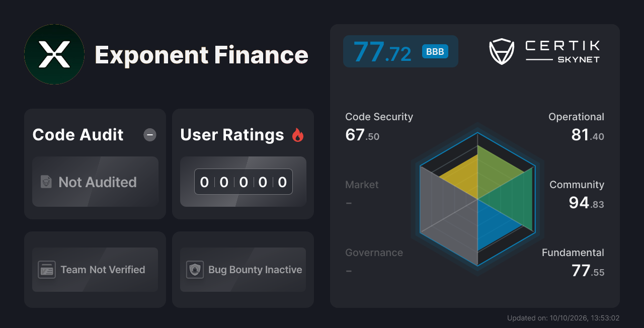
Task: Click the Exponent Finance title
Action: (201, 55)
